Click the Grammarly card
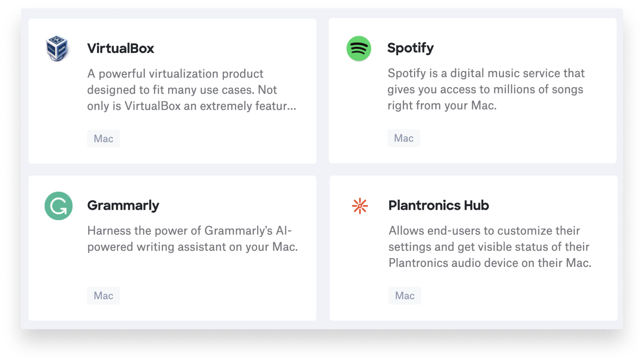The width and height of the screenshot is (644, 363). point(172,247)
